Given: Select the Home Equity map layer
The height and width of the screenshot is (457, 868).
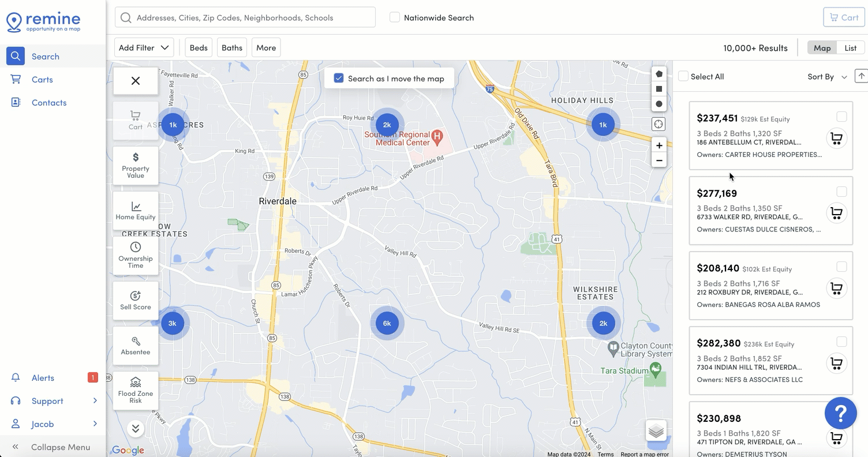Looking at the screenshot, I should [136, 211].
